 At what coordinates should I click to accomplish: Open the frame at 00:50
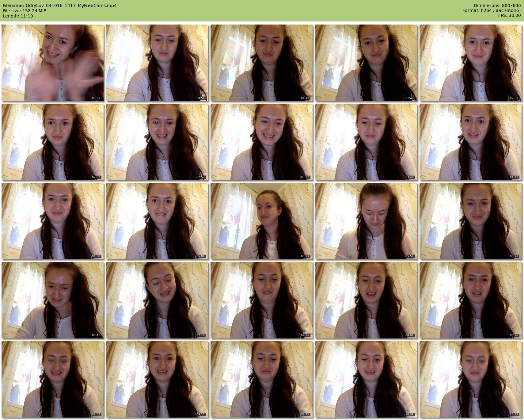(157, 63)
